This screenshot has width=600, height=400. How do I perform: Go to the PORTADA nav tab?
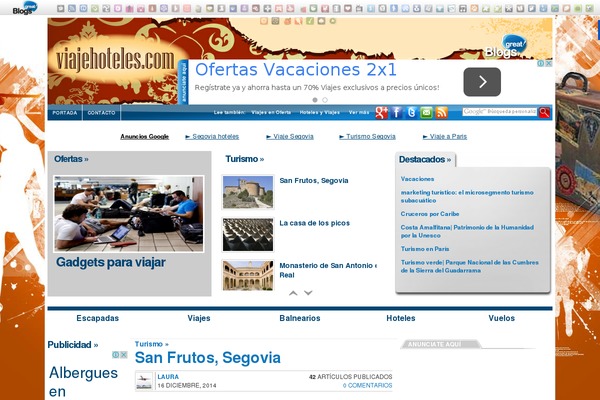coord(65,113)
